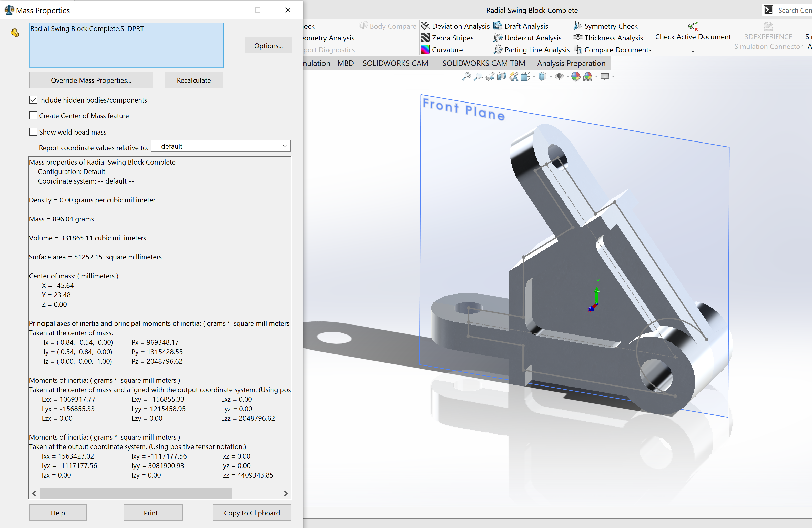Uncheck Include hidden bodies/components
This screenshot has width=812, height=528.
[33, 100]
